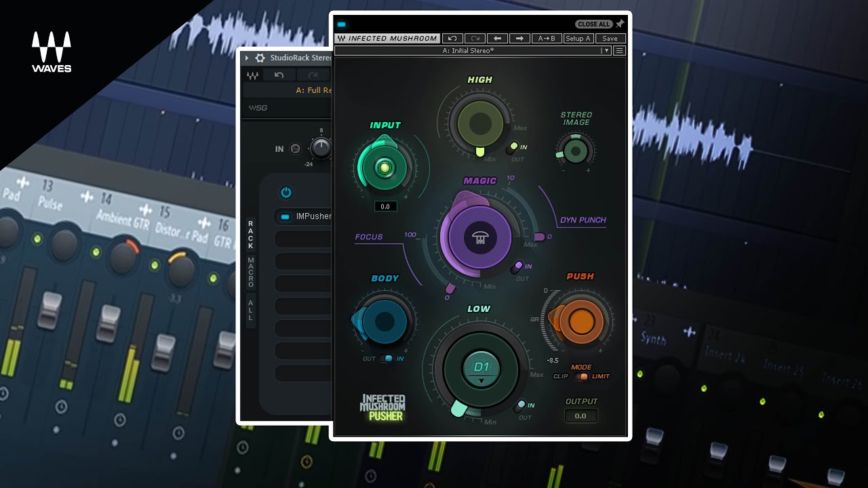Viewport: 868px width, 488px height.
Task: Open the preset dropdown arrow next to Initial Stereo
Action: pos(606,51)
